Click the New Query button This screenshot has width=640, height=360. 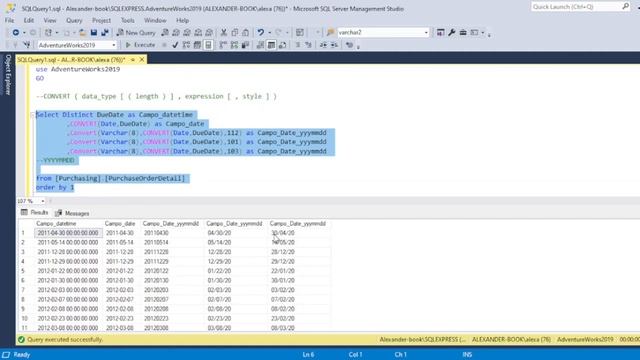coord(136,32)
